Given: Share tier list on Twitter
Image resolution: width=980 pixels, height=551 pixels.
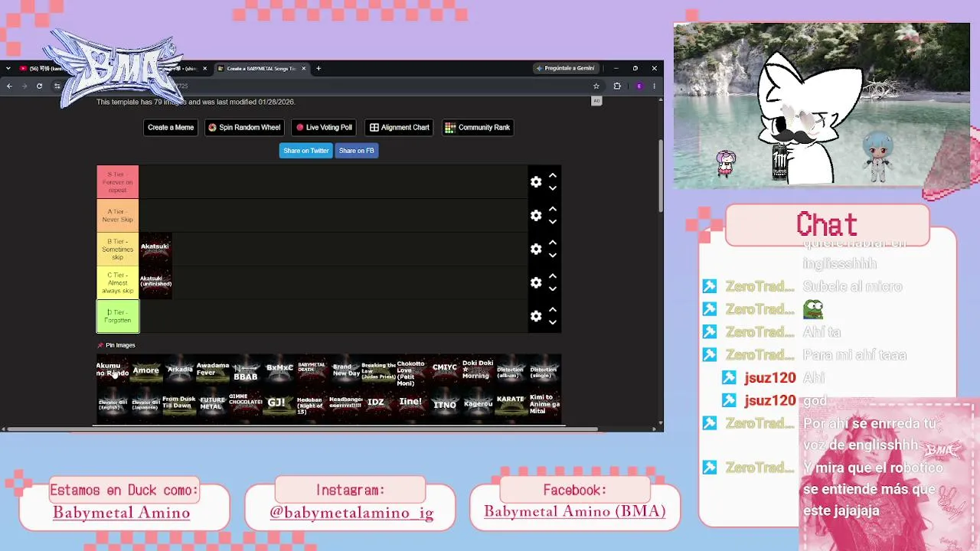Looking at the screenshot, I should (306, 151).
